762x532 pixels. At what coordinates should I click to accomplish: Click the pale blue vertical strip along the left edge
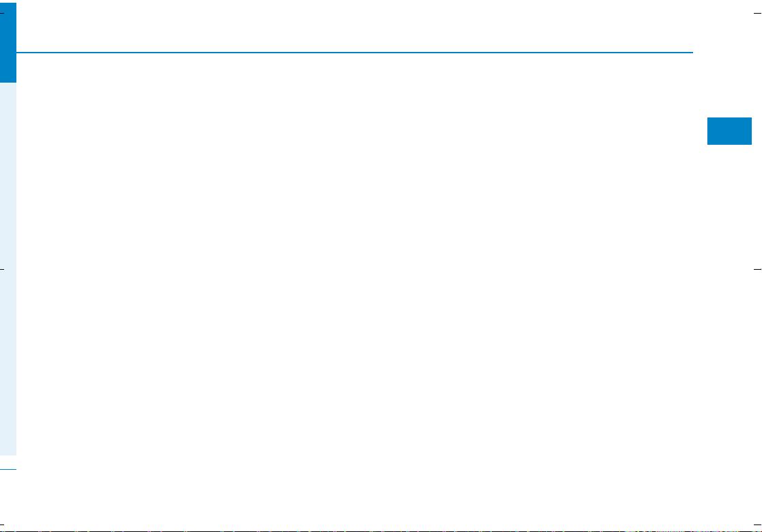pos(8,268)
